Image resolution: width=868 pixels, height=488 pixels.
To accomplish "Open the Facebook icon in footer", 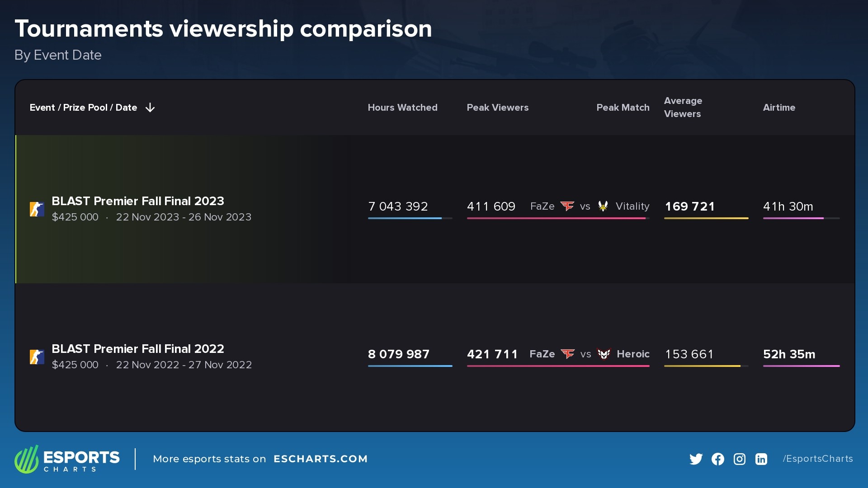I will click(x=718, y=459).
